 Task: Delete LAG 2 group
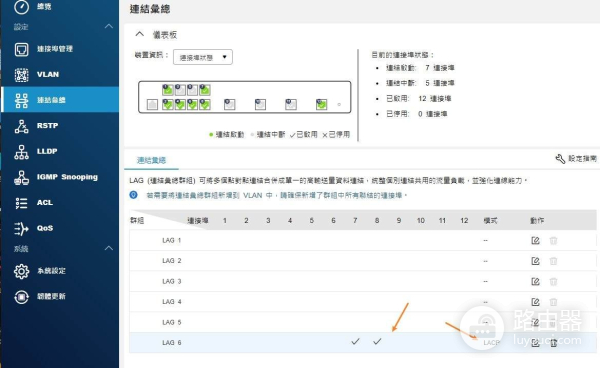click(x=553, y=261)
